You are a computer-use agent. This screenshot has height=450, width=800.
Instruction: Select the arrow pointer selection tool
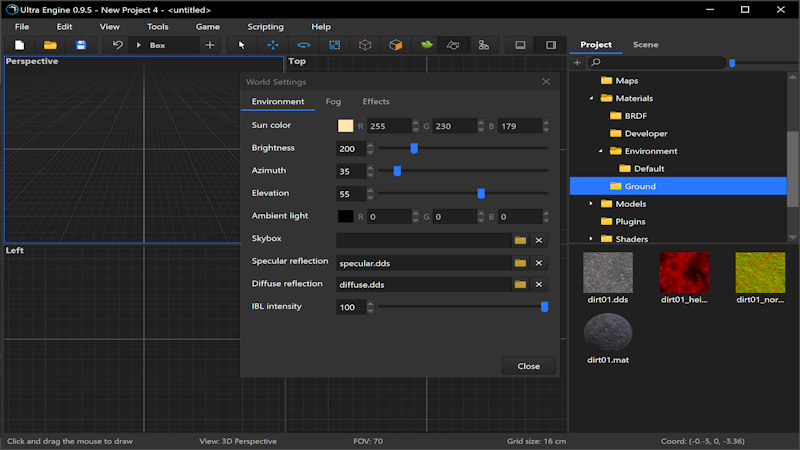pos(241,45)
